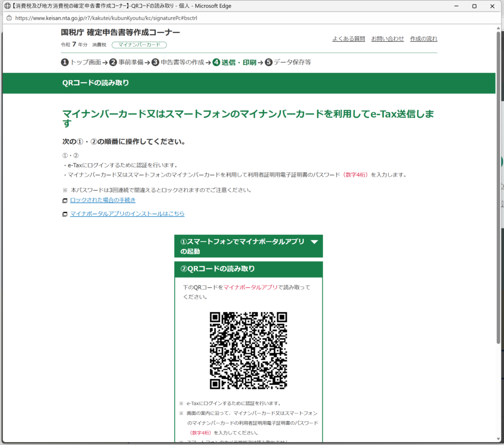Click the step 5 circle for データ保存等
This screenshot has height=445, width=504.
[268, 63]
